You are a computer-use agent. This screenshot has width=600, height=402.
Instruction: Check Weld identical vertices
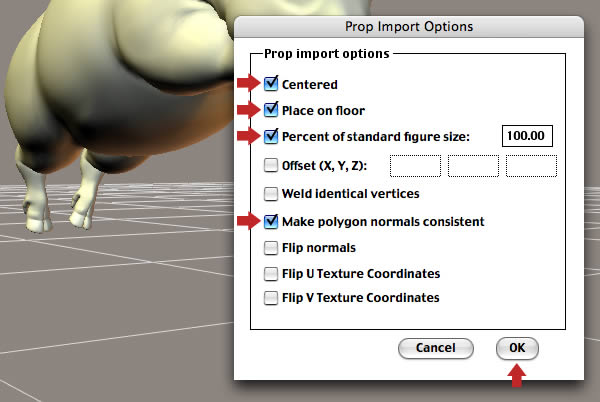(x=271, y=194)
